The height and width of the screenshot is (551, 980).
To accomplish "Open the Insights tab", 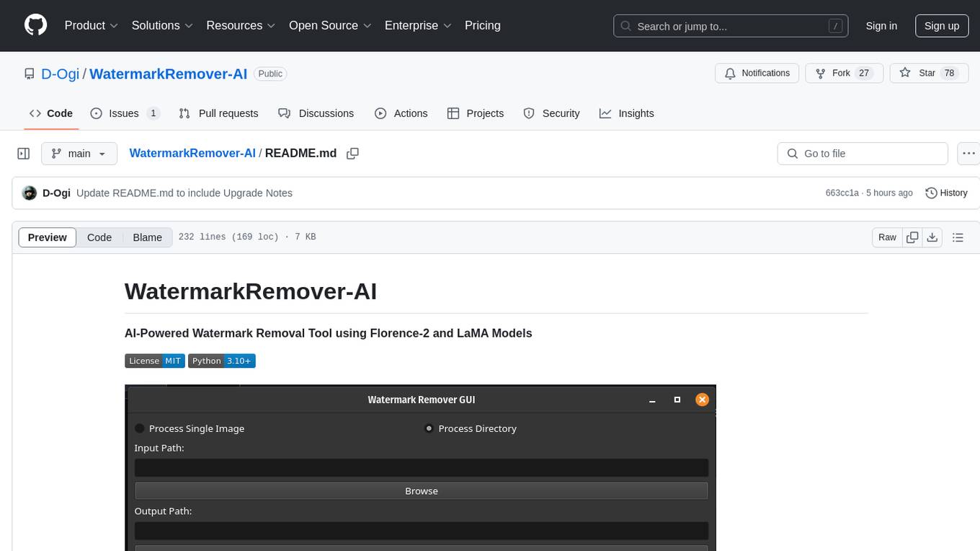I will pyautogui.click(x=627, y=113).
